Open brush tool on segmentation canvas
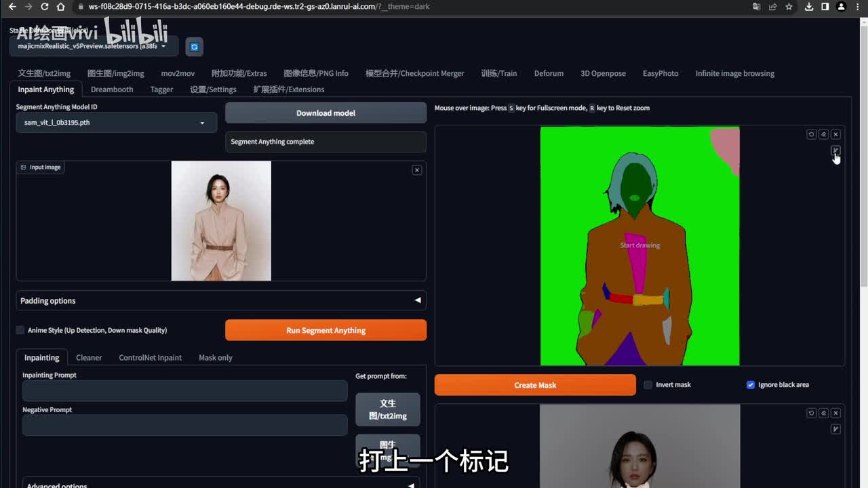This screenshot has width=868, height=488. 835,150
